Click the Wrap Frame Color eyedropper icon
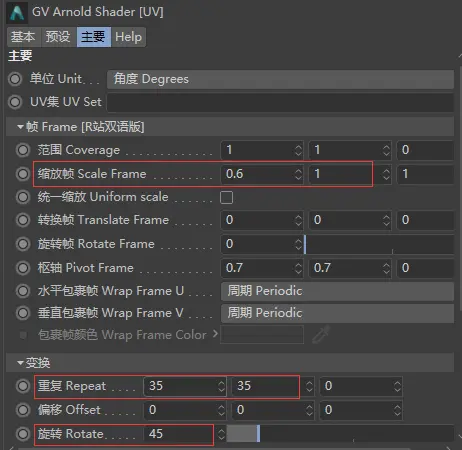The width and height of the screenshot is (462, 450). [321, 334]
